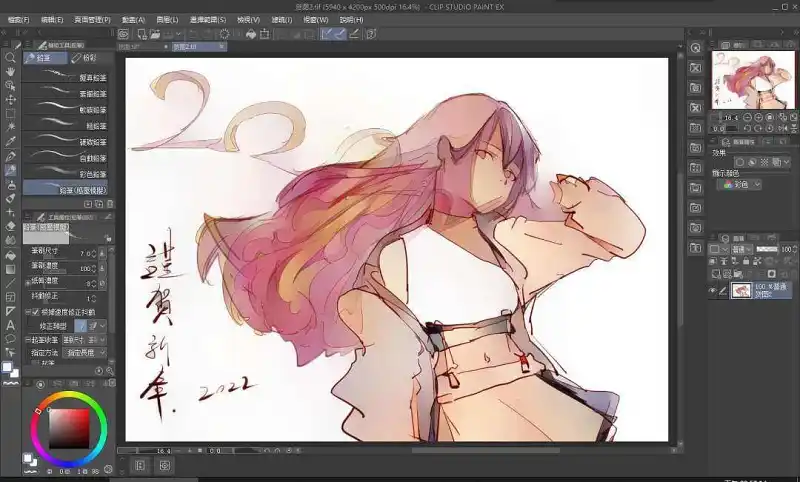Image resolution: width=800 pixels, height=482 pixels.
Task: Click New Layer Folder icon in Layer panel
Action: [x=738, y=274]
